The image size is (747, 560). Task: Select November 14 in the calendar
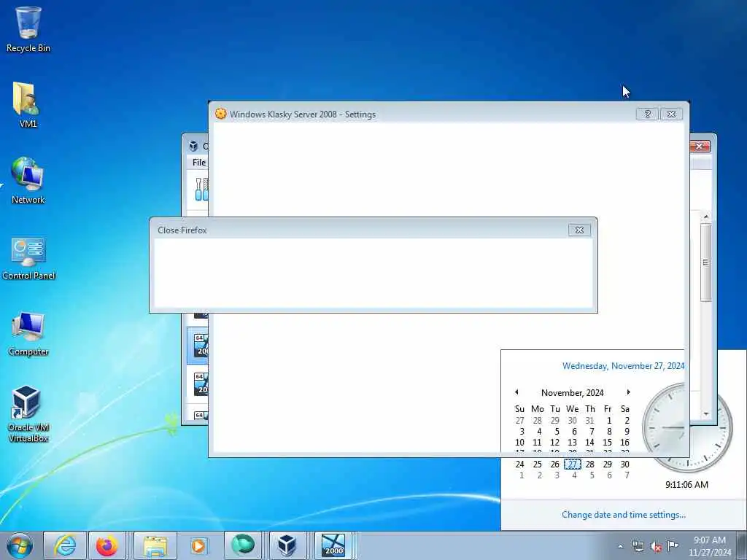pos(589,443)
